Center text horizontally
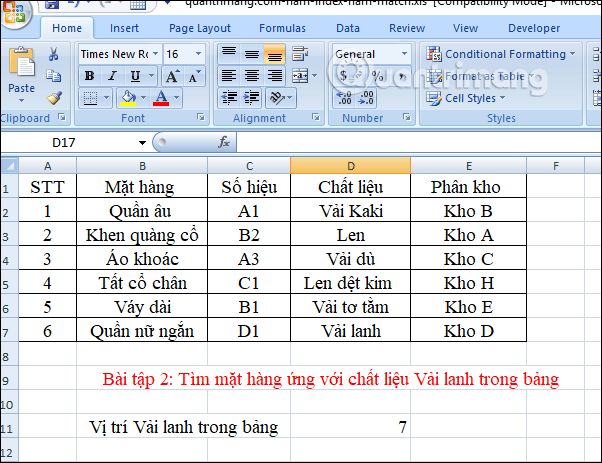602x463 pixels. click(x=252, y=76)
